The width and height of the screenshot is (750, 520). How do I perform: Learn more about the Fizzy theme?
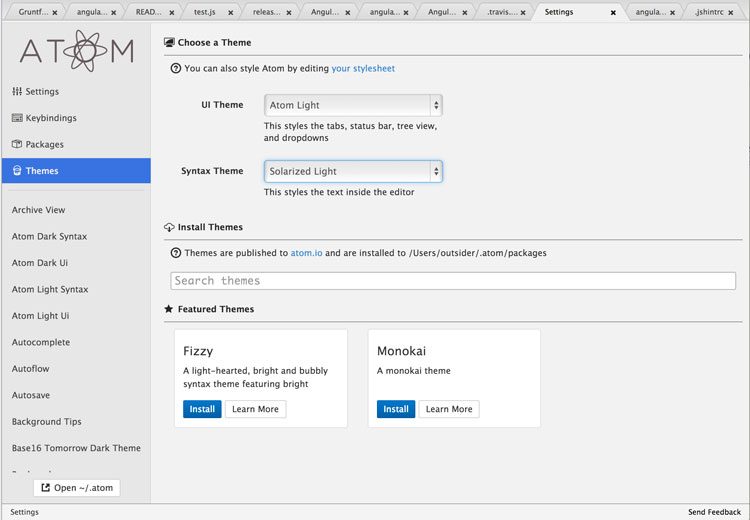coord(255,409)
